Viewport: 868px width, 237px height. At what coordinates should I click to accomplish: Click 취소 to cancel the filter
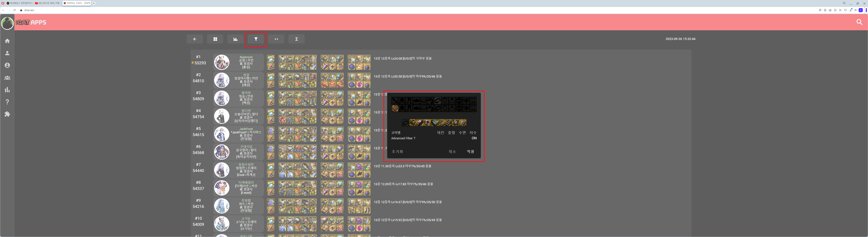[x=452, y=152]
